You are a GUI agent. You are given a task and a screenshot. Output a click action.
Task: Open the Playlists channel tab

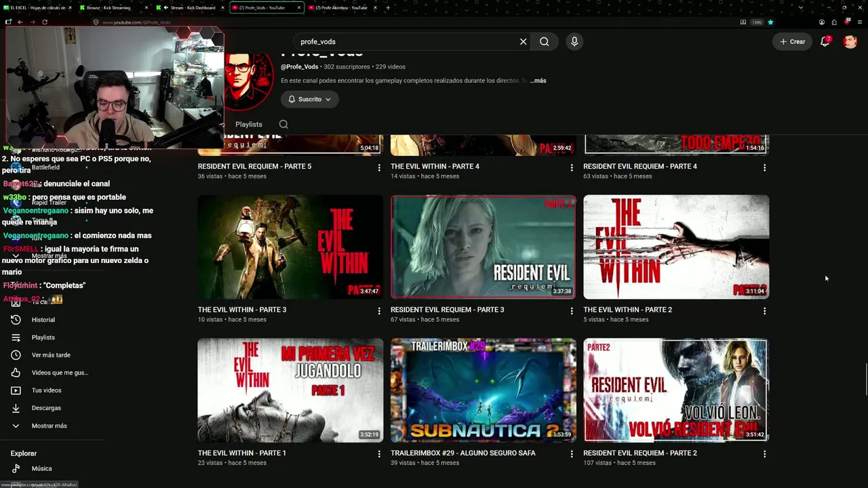[x=249, y=124]
